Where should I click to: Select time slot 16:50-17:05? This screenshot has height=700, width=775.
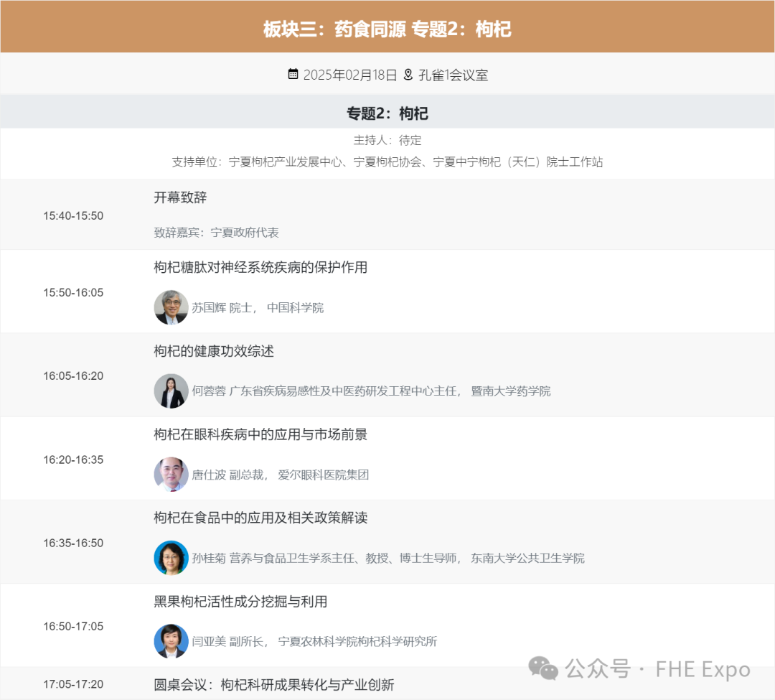pyautogui.click(x=73, y=626)
